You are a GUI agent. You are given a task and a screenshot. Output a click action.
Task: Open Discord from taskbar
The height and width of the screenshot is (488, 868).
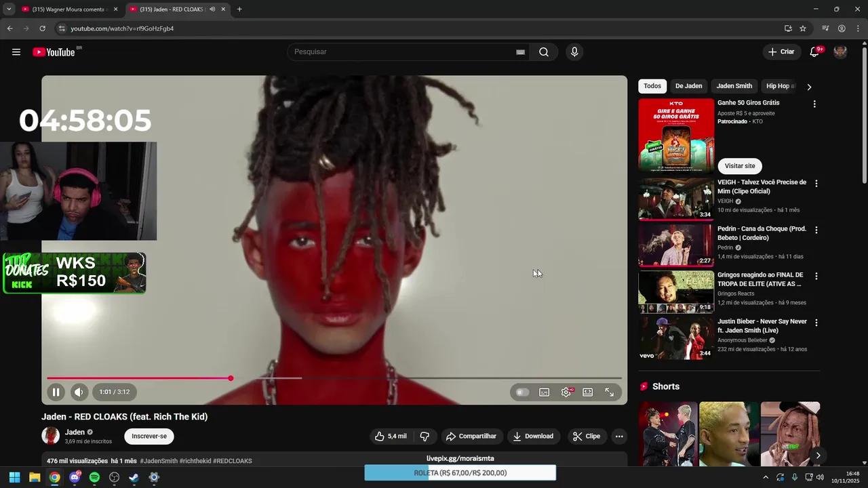coord(75,477)
